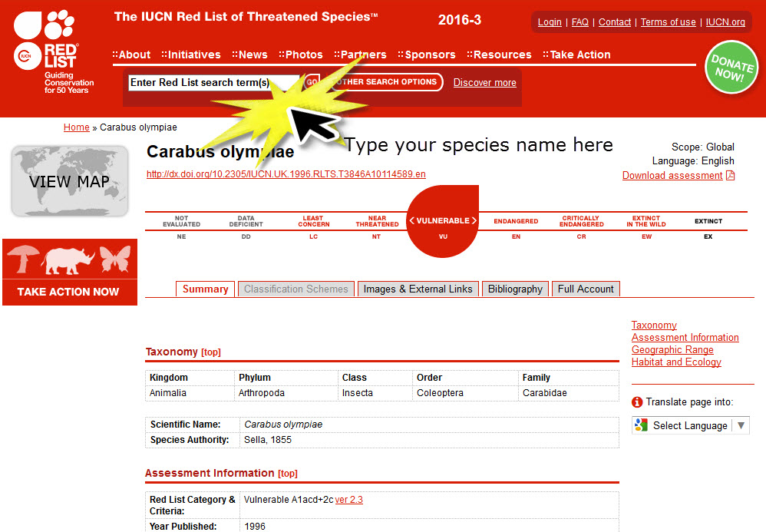
Task: Click the Animalia kingdom cell
Action: [190, 393]
